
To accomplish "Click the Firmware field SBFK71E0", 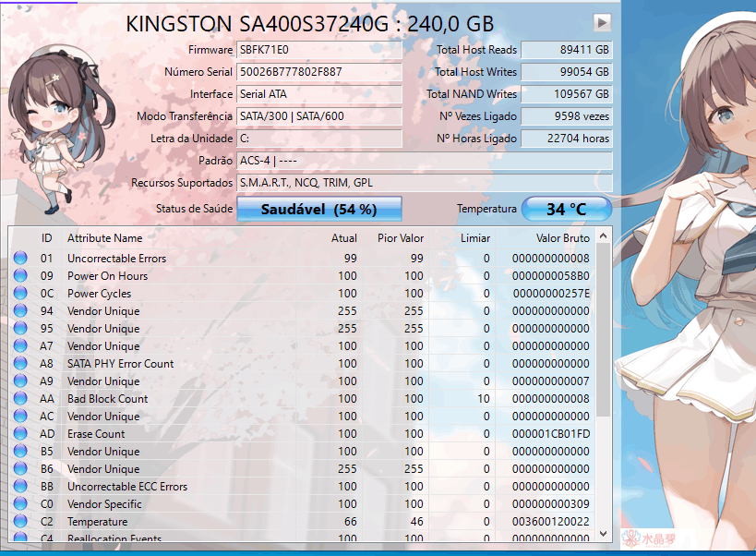I will click(319, 50).
